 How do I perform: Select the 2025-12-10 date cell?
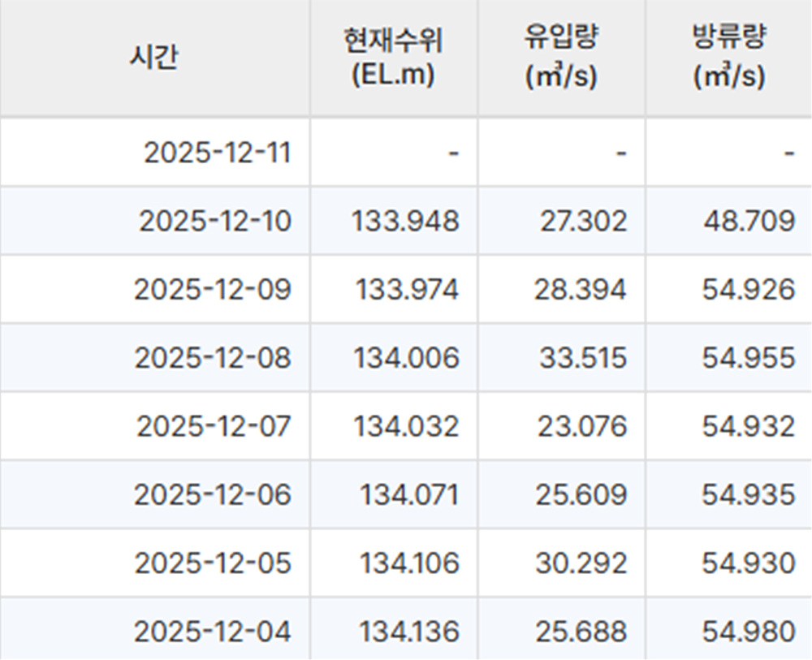click(214, 221)
